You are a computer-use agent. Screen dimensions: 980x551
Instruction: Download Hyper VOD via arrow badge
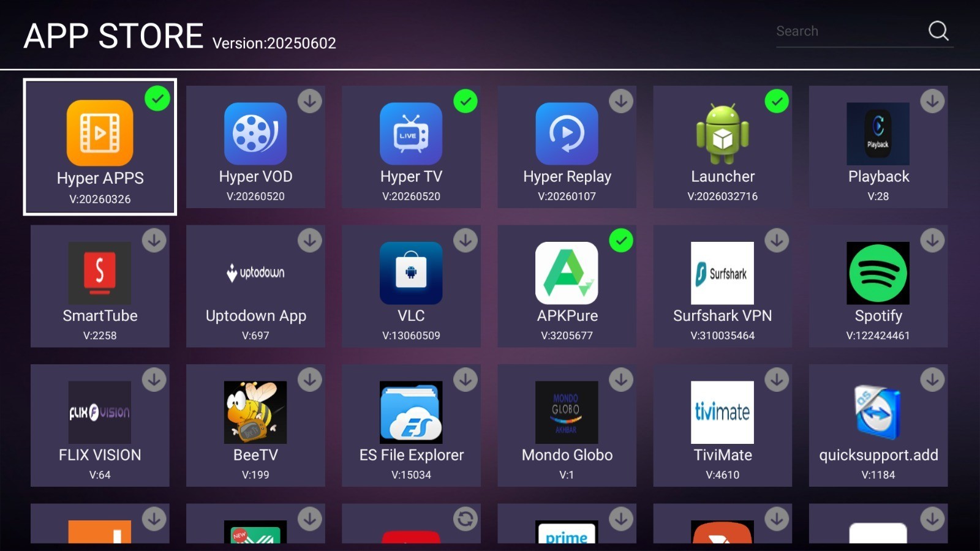point(310,101)
